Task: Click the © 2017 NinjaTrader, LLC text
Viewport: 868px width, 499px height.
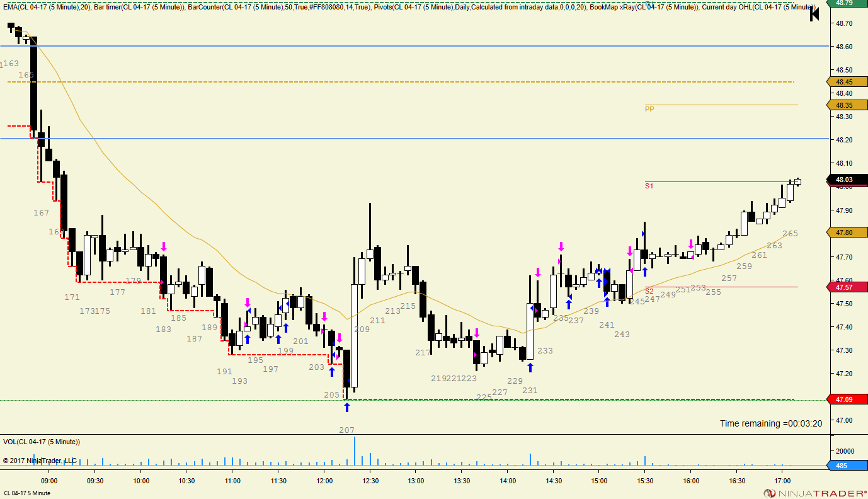Action: coord(40,461)
